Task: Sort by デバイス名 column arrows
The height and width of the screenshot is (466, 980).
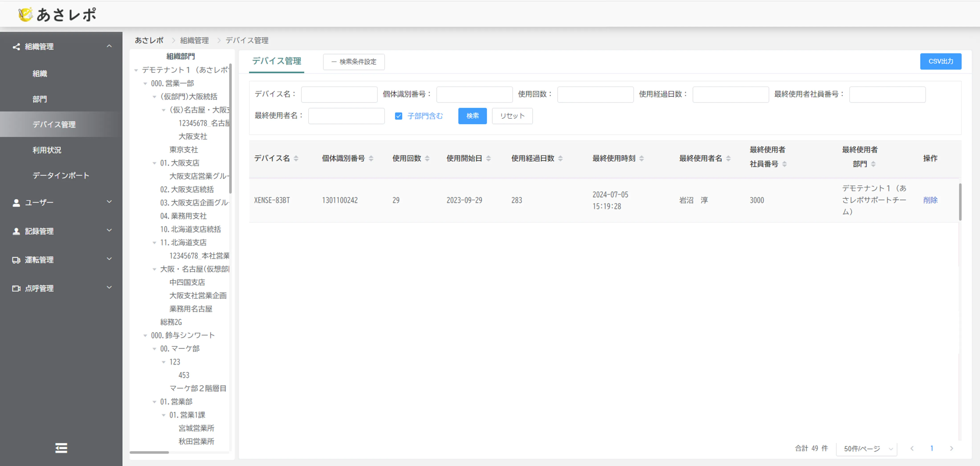Action: click(296, 158)
